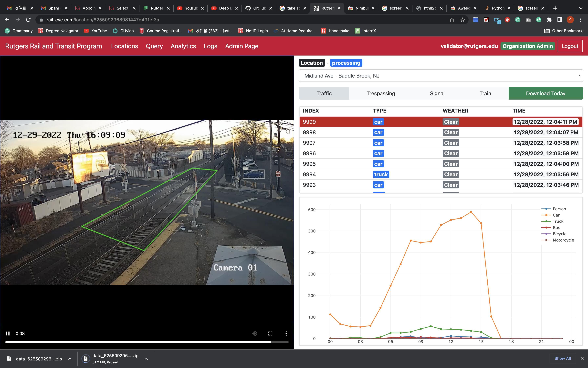Open the Admin Page nav link
The height and width of the screenshot is (368, 588).
click(x=242, y=46)
